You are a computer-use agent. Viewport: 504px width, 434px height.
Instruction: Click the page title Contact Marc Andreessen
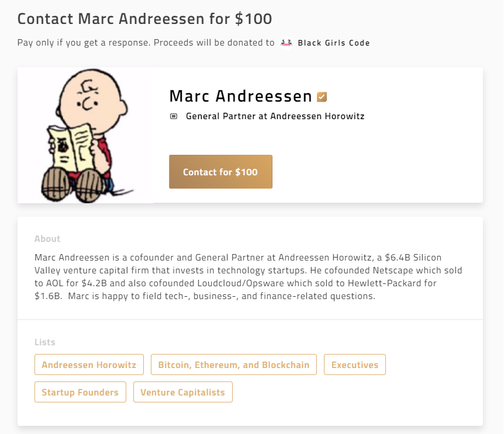point(144,19)
